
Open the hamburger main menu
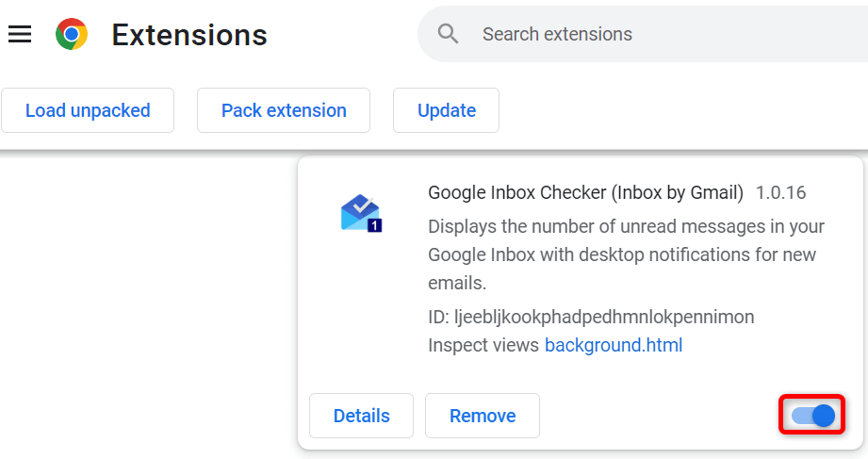click(x=20, y=34)
